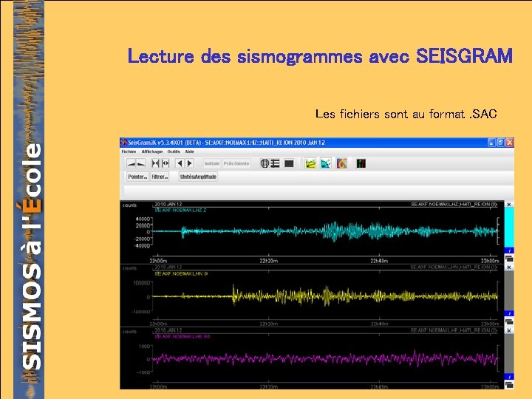532x399 pixels.
Task: Shift the view right with the right arrow
Action: [x=190, y=163]
